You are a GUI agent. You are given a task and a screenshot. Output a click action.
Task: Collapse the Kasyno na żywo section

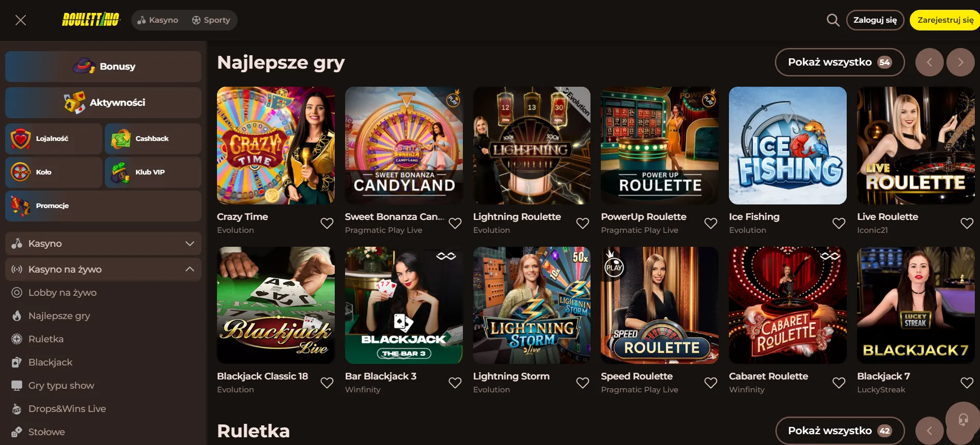[x=103, y=269]
